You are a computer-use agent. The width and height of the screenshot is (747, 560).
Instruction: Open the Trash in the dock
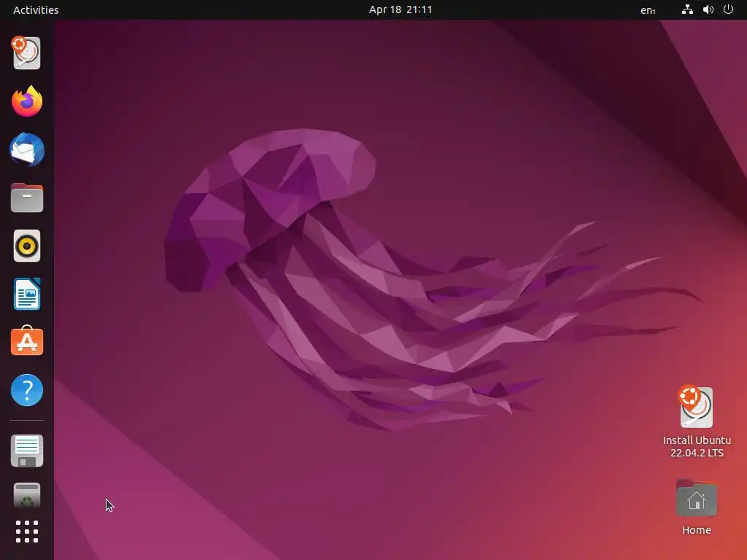[27, 495]
